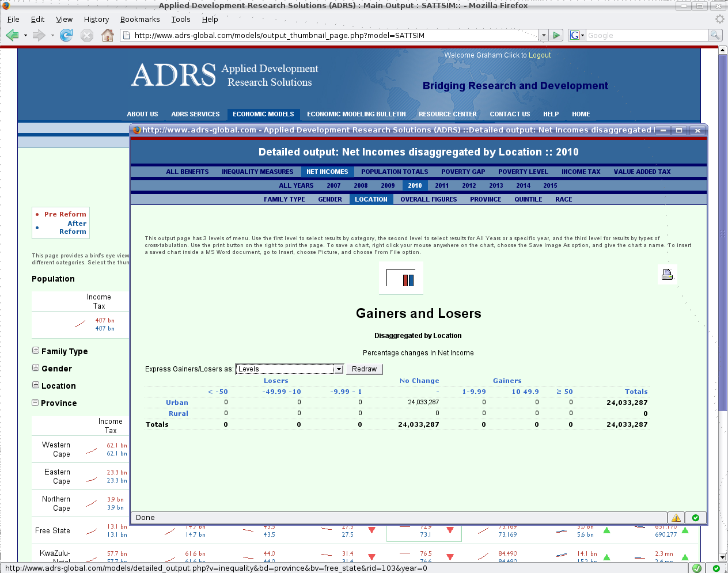Click the bar chart thumbnail icon
728x573 pixels.
click(401, 279)
